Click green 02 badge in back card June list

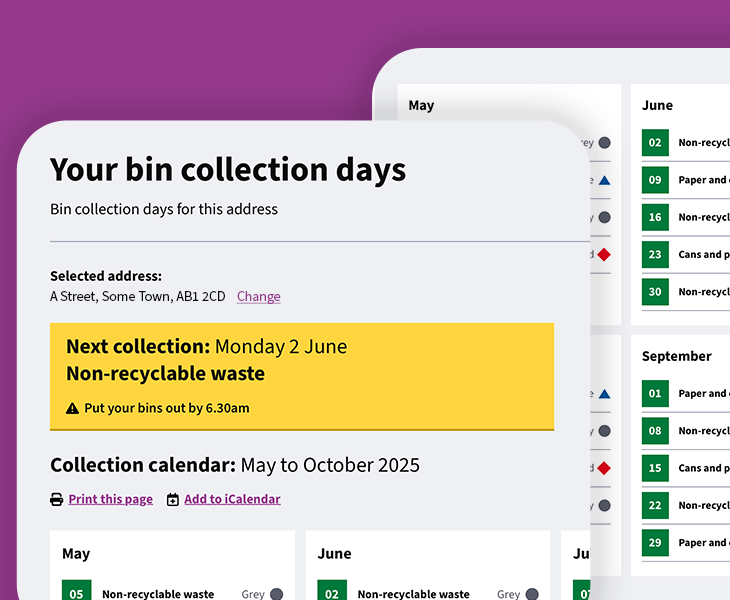(655, 142)
